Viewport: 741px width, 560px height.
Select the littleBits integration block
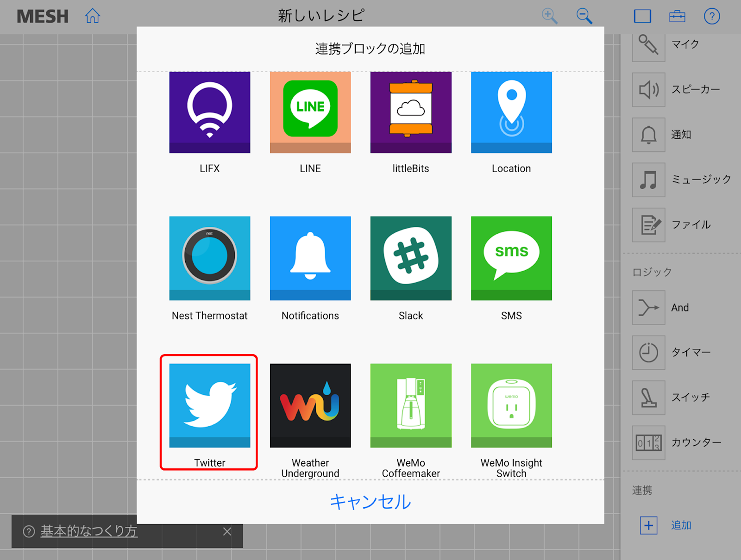411,112
